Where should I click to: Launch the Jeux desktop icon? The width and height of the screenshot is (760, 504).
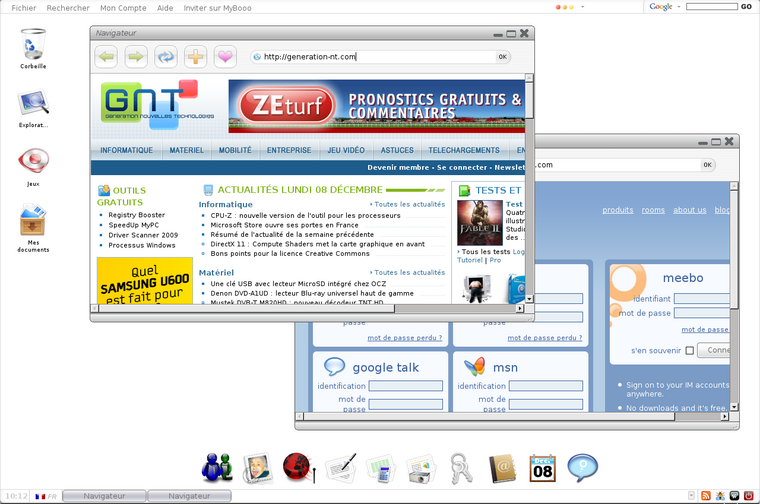[33, 161]
